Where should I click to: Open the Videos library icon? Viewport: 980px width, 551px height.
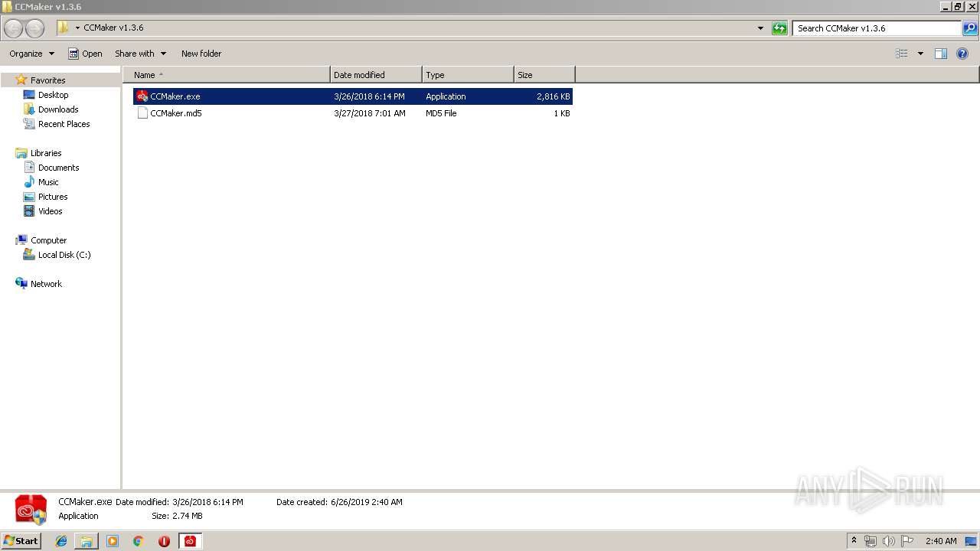(x=29, y=211)
